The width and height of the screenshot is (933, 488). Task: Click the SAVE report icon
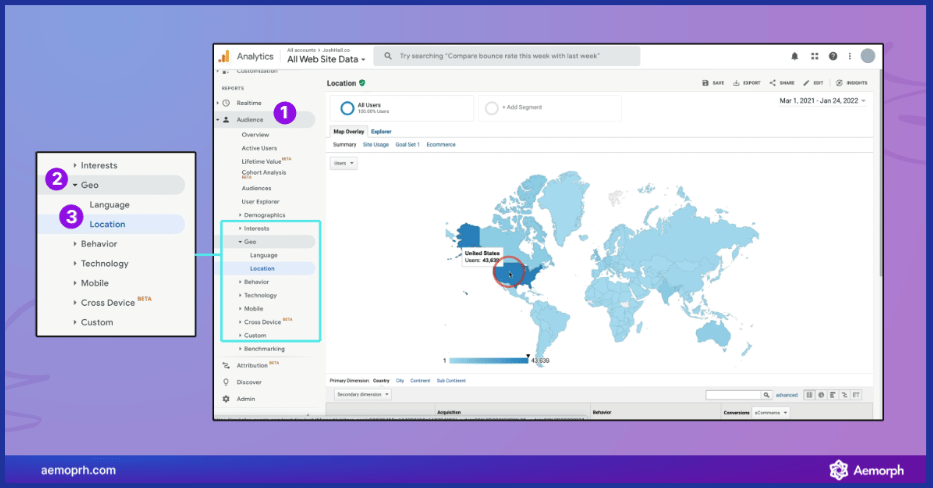(x=705, y=83)
